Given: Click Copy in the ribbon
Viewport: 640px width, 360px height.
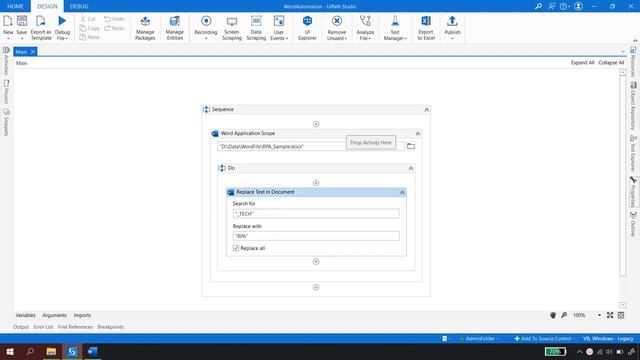Looking at the screenshot, I should (x=89, y=28).
